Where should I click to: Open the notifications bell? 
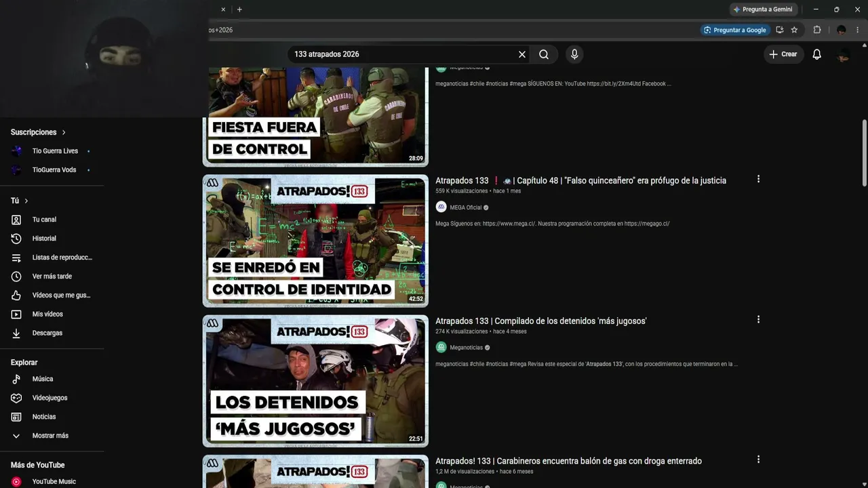pos(817,54)
